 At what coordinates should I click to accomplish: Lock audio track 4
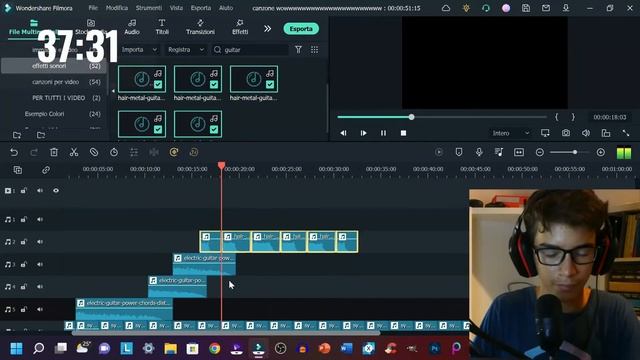(24, 287)
